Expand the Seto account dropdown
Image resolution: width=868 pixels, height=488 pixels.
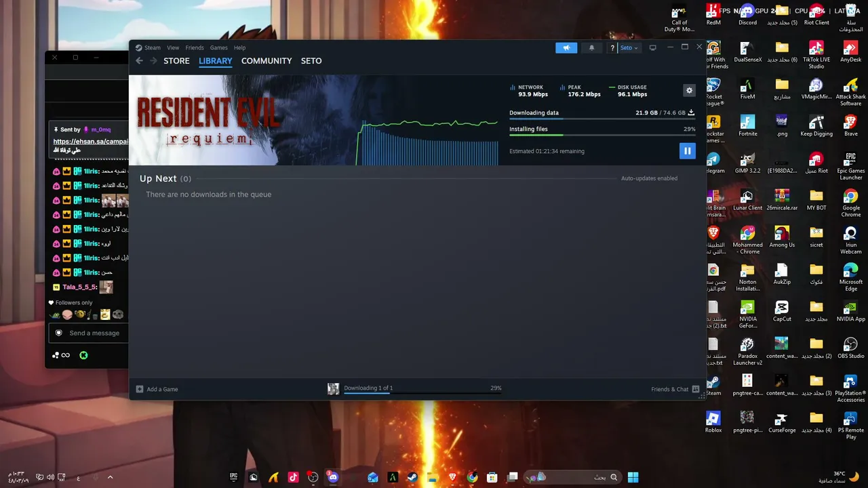click(629, 47)
